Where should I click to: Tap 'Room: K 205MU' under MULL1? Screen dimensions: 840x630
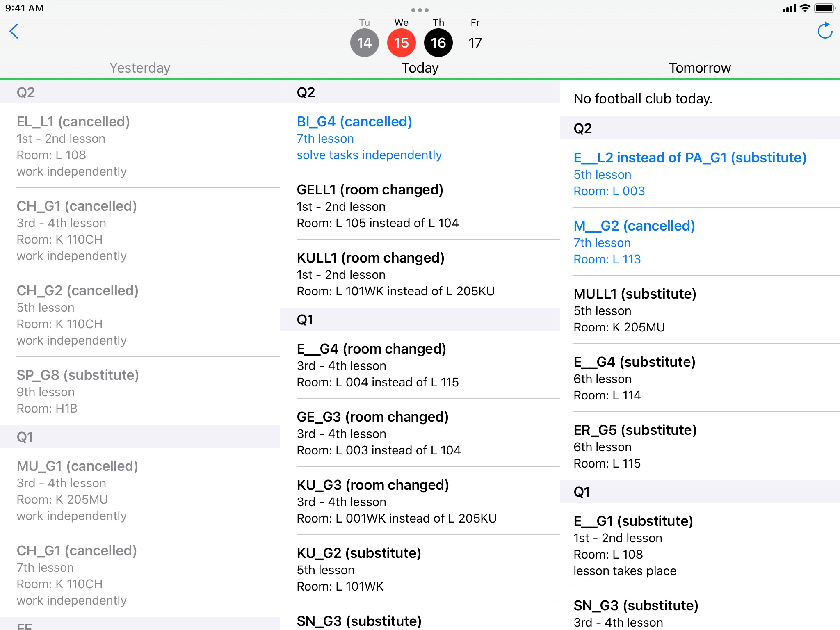point(619,327)
